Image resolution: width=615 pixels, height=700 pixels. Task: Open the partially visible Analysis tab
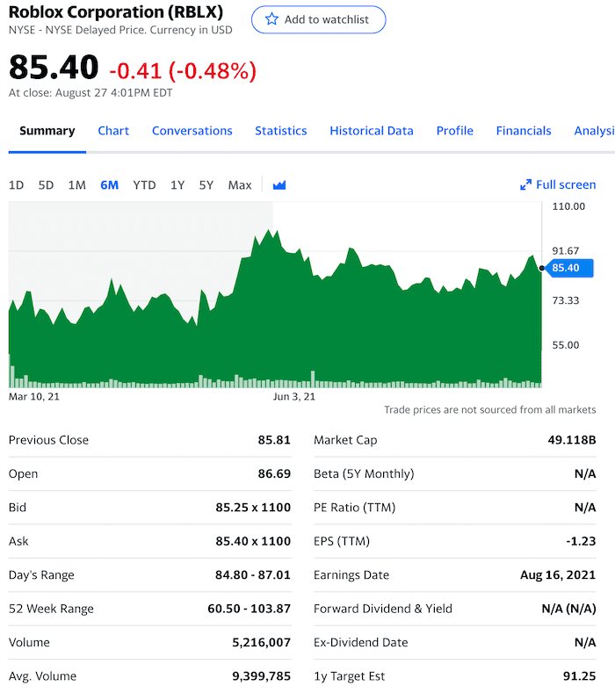point(594,131)
